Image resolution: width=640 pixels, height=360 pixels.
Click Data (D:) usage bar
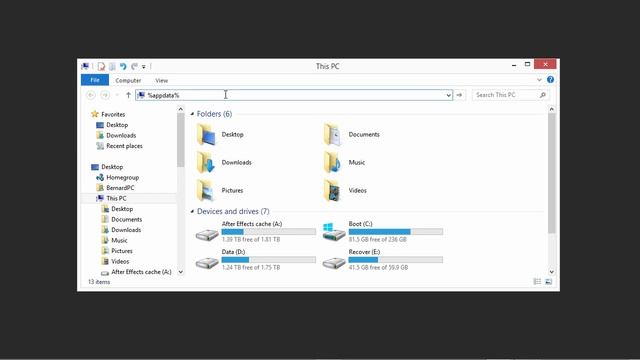(x=269, y=260)
